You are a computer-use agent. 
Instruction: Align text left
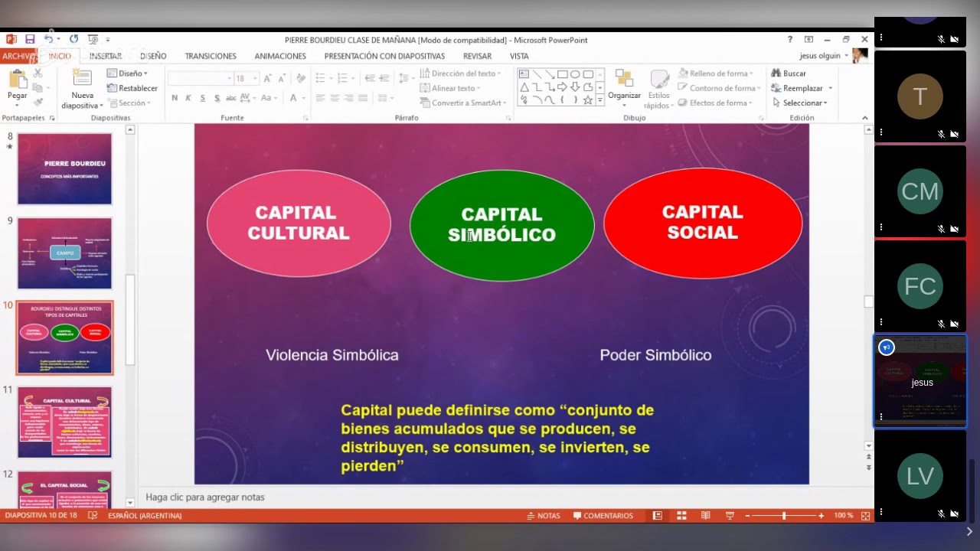pos(320,98)
